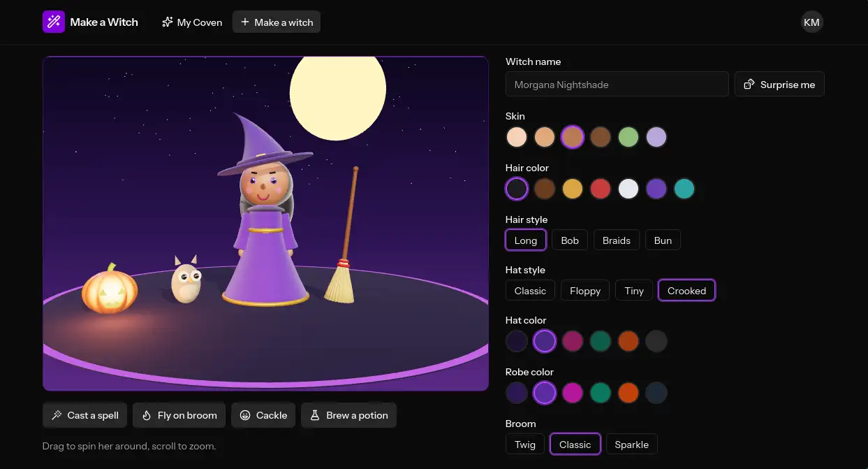868x469 pixels.
Task: Pick the bright magenta robe color
Action: pos(573,393)
